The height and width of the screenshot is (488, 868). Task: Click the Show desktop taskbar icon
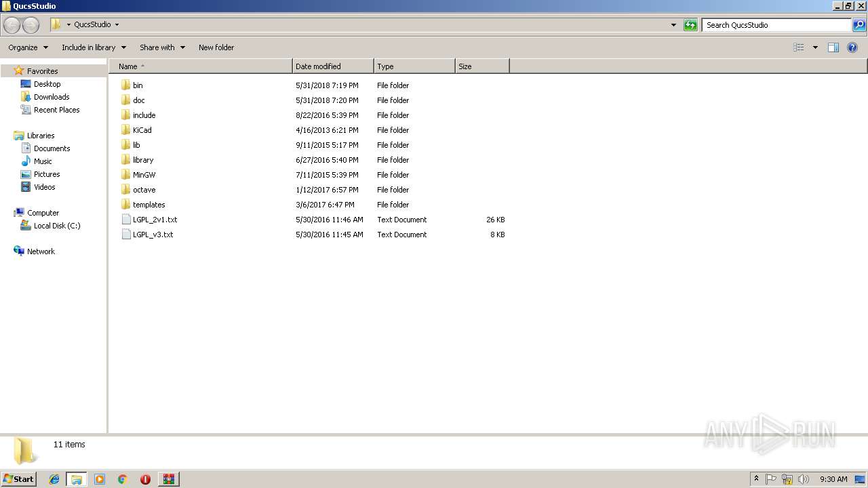(x=860, y=479)
